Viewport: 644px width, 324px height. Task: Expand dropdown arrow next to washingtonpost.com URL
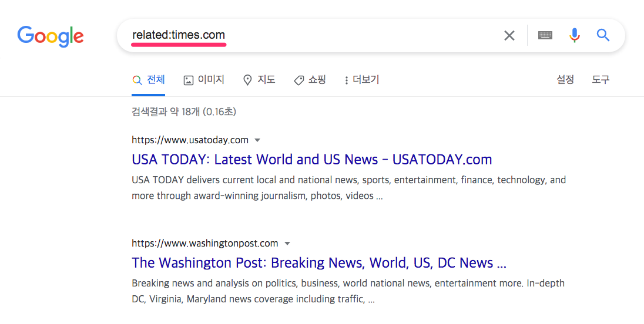287,244
